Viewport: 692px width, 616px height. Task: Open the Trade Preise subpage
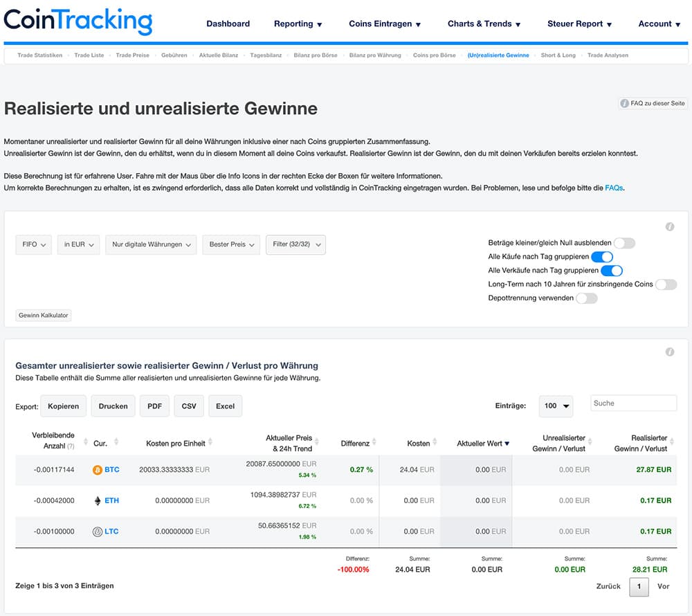pos(132,55)
